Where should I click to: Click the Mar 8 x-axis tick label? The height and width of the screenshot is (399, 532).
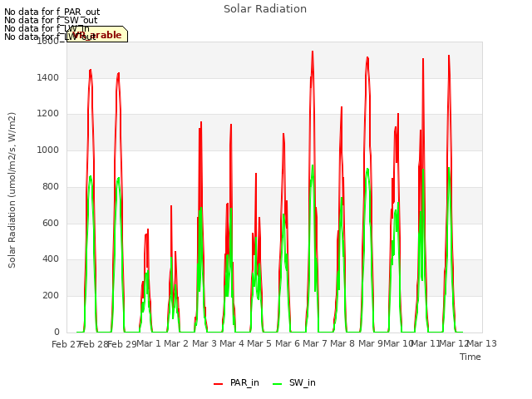pos(342,343)
